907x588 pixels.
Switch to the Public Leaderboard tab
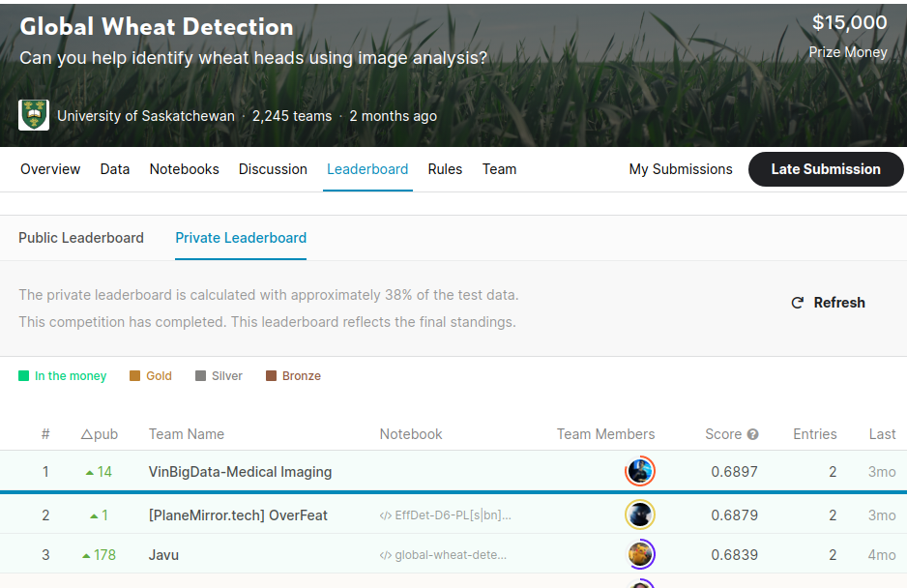(81, 238)
